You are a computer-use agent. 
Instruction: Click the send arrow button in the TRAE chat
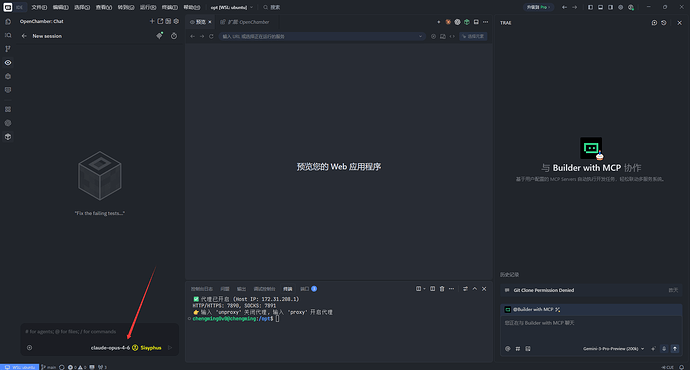675,348
